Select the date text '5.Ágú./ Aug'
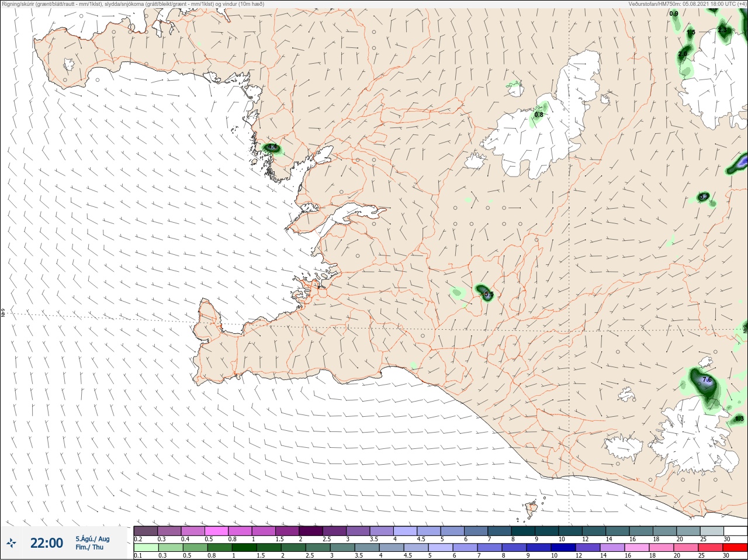748x560 pixels. tap(92, 539)
